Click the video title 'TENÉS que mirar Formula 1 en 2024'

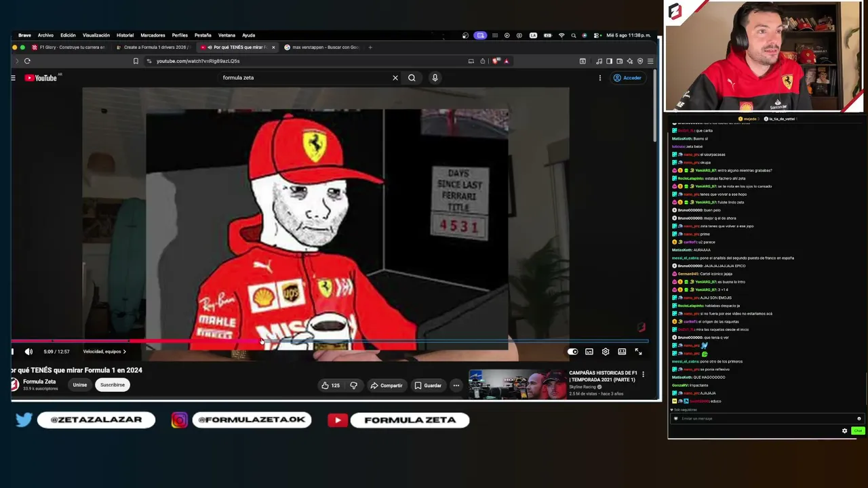pyautogui.click(x=77, y=370)
